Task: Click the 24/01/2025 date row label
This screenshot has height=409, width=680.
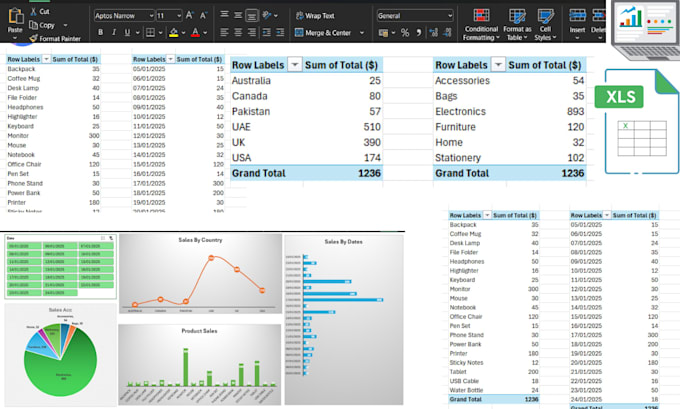Action: pyautogui.click(x=586, y=399)
